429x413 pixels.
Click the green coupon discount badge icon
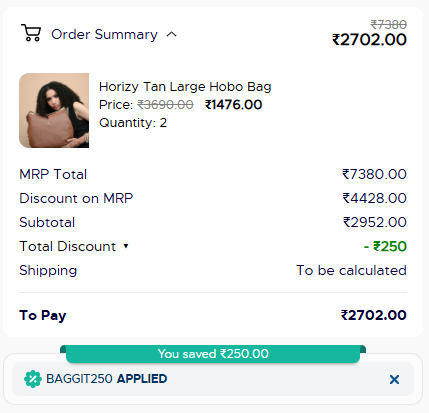(33, 379)
